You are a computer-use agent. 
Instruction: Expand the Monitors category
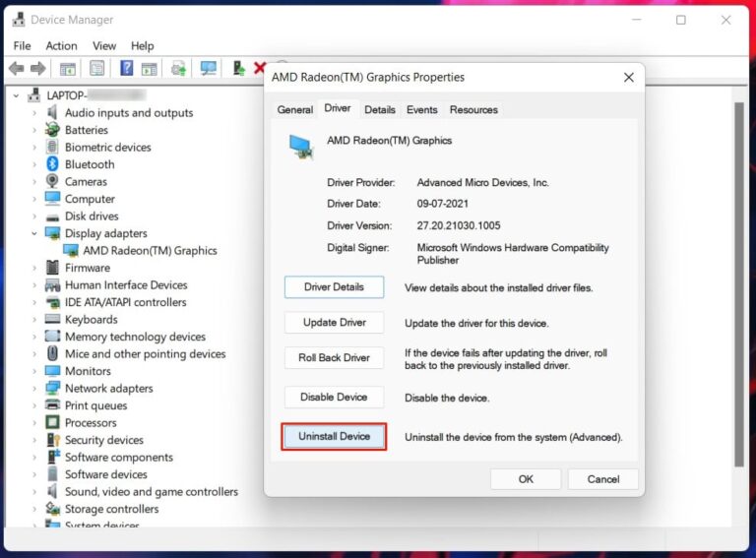point(34,372)
